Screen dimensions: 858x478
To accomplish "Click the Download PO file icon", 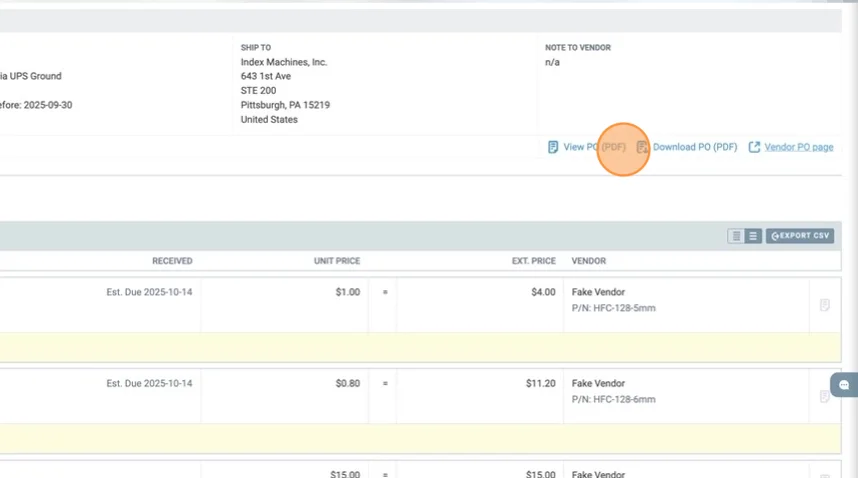I will pos(643,147).
